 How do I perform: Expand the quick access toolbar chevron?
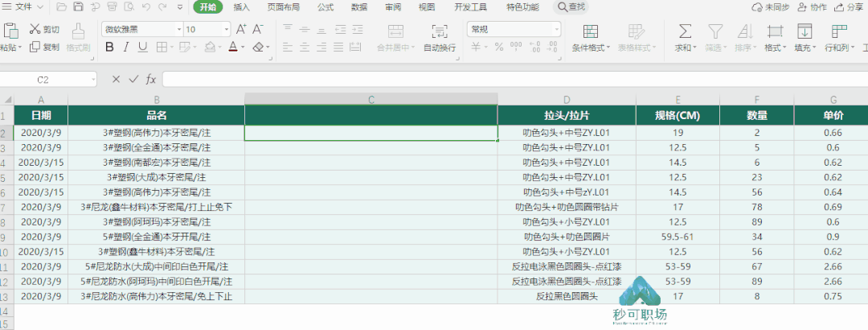[x=180, y=8]
